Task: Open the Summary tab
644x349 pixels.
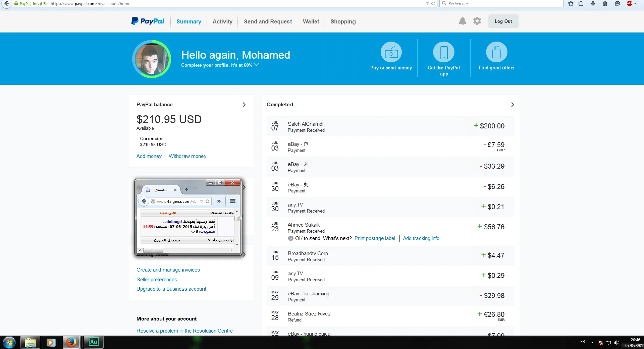Action: [189, 21]
